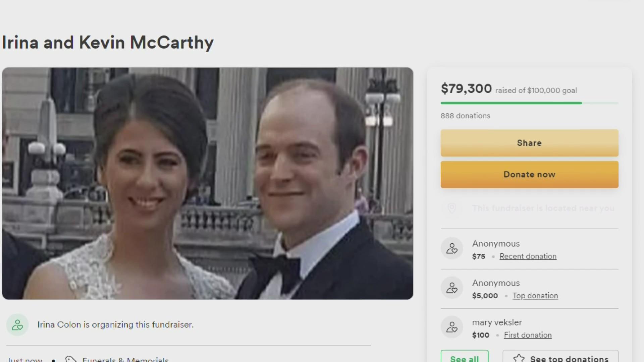
Task: Open the Recent donation link
Action: [x=528, y=256]
